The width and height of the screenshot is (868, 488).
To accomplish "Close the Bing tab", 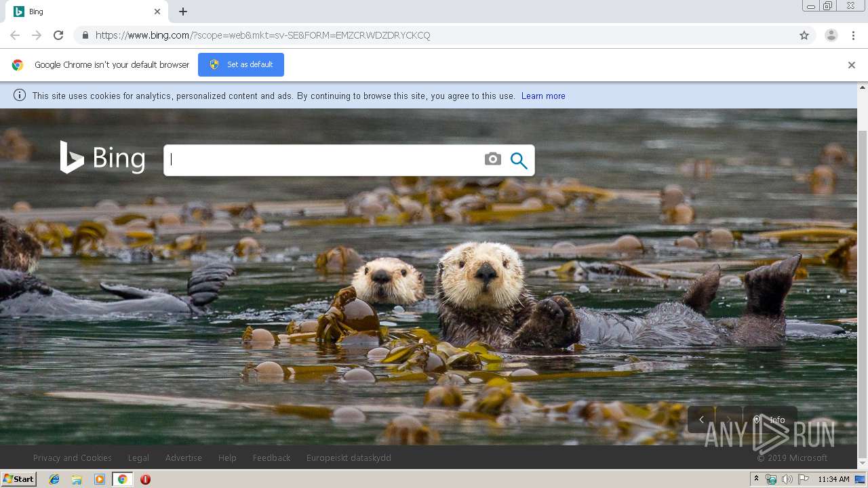I will (x=157, y=12).
